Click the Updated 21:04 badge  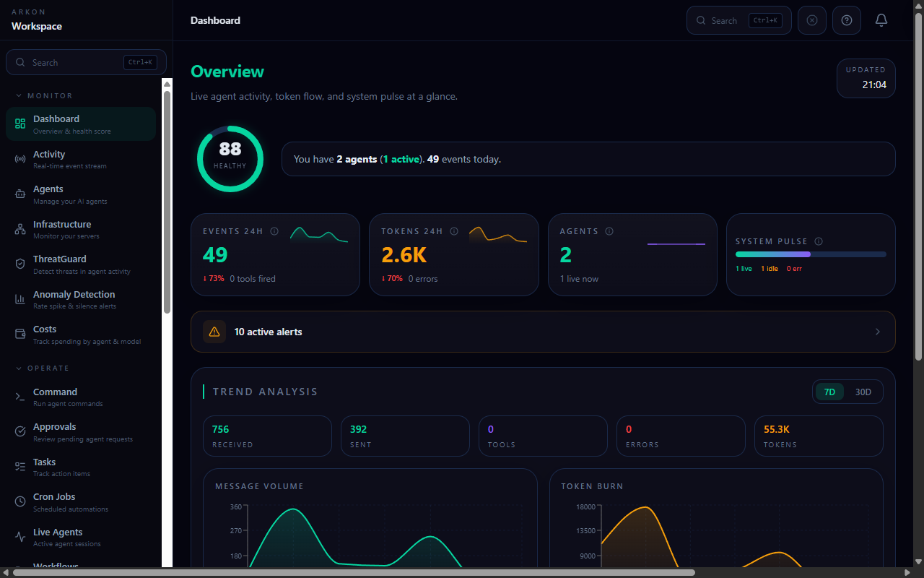pyautogui.click(x=866, y=78)
